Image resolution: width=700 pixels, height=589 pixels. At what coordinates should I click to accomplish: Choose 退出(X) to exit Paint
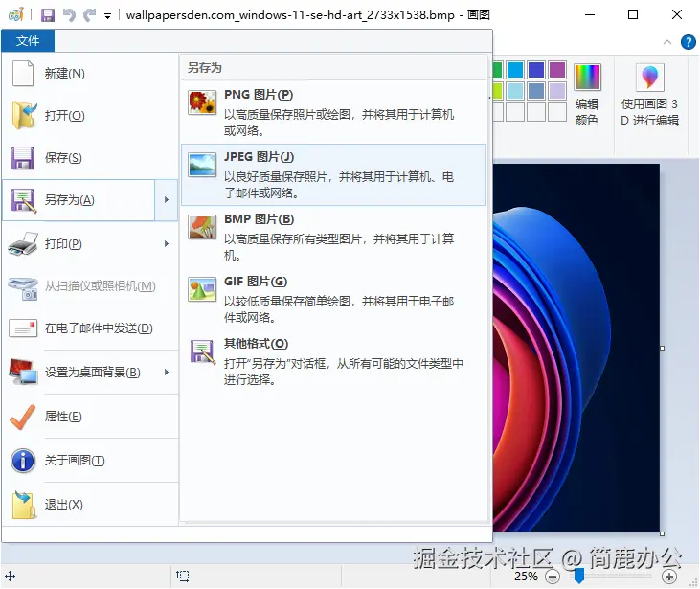[90, 505]
